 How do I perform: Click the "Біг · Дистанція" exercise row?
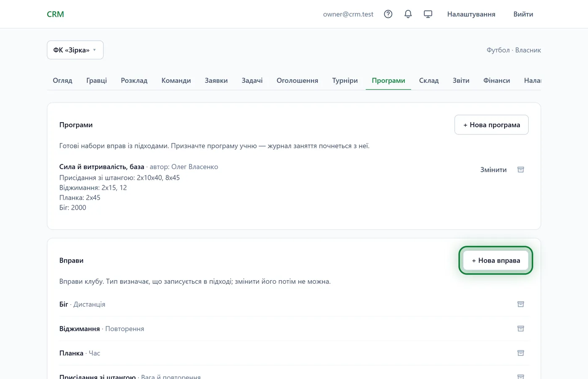pyautogui.click(x=294, y=304)
